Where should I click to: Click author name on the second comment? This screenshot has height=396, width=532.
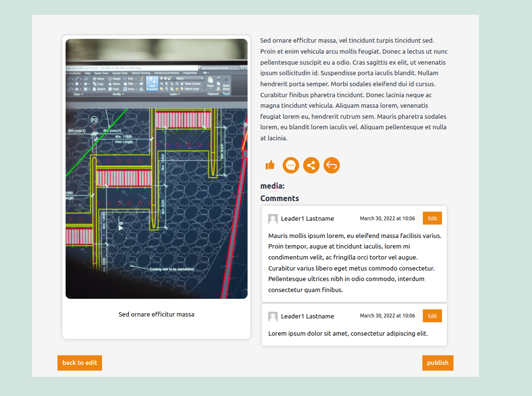tap(307, 317)
